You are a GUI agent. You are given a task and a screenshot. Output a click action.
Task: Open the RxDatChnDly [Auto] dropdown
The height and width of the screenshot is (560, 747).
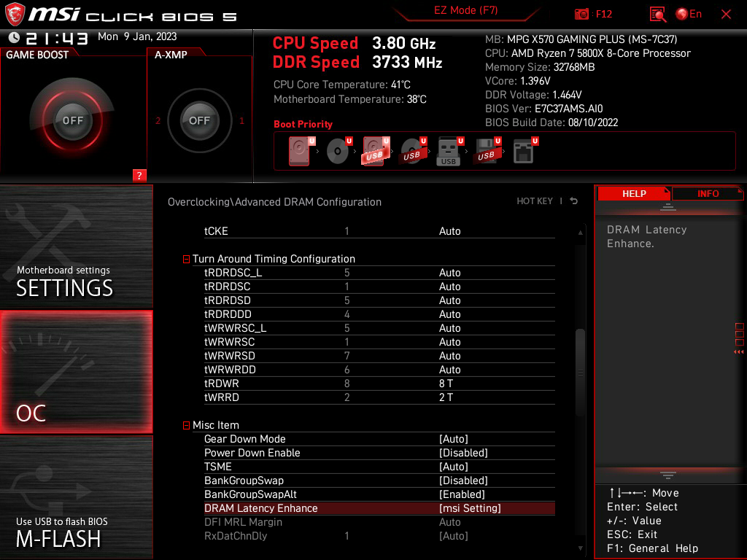click(454, 536)
